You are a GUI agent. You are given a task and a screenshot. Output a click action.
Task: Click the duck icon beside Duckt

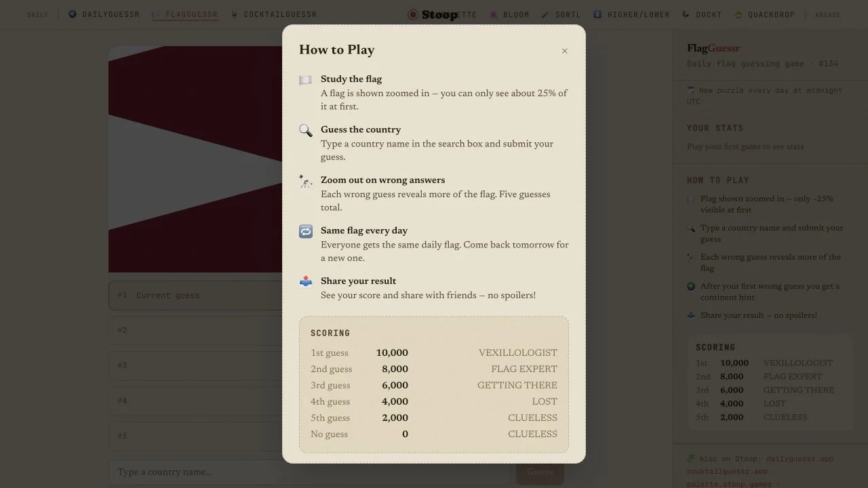(686, 14)
